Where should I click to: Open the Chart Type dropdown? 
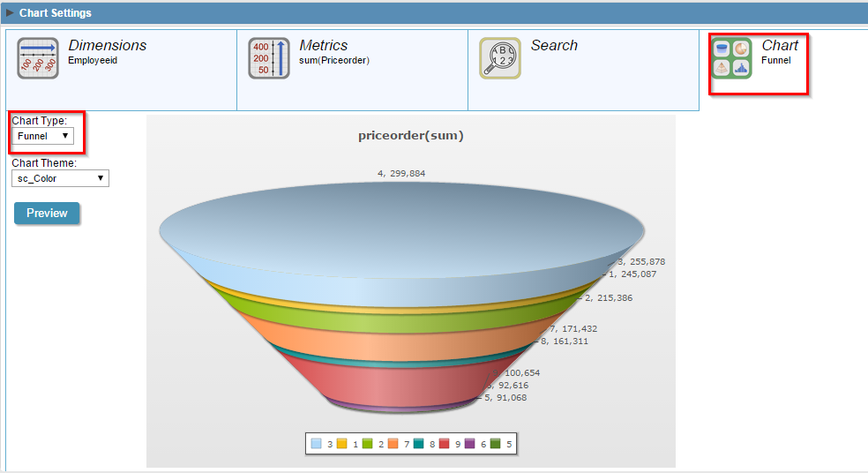tap(43, 136)
